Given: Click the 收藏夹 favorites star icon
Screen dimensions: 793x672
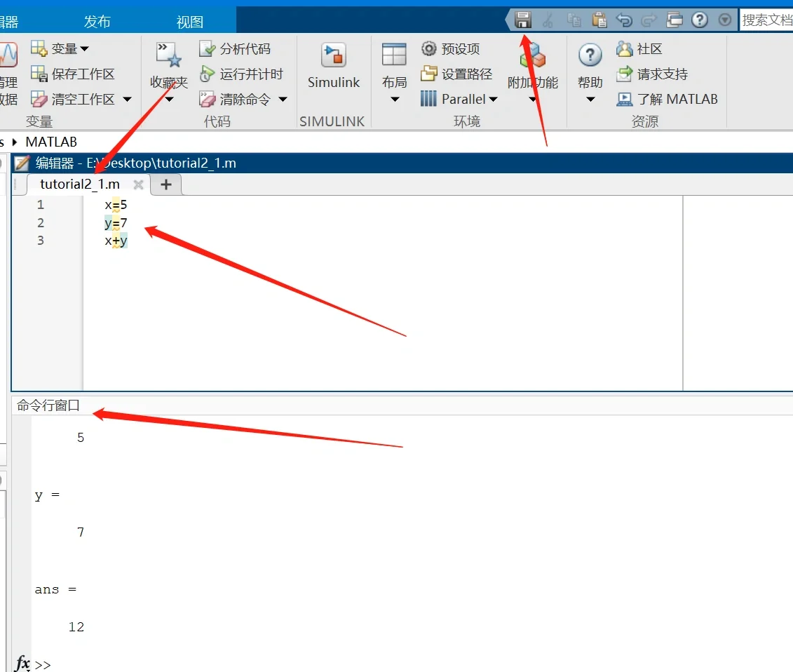Looking at the screenshot, I should (168, 55).
